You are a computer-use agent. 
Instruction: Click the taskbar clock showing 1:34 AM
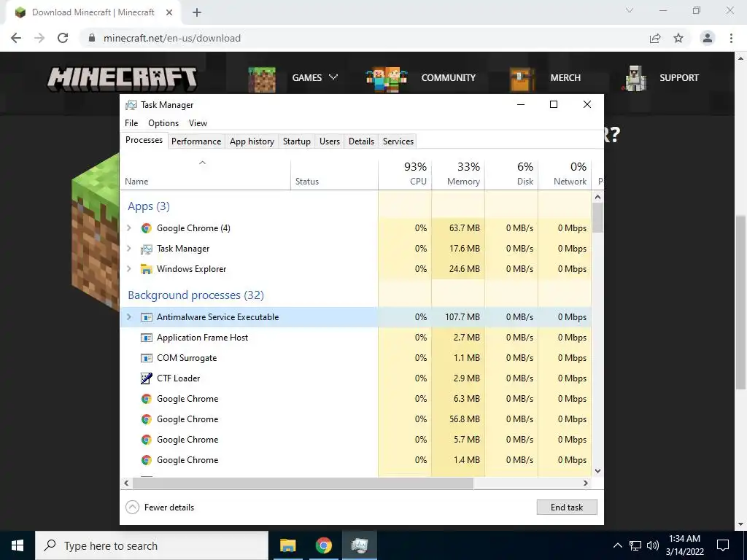coord(684,545)
